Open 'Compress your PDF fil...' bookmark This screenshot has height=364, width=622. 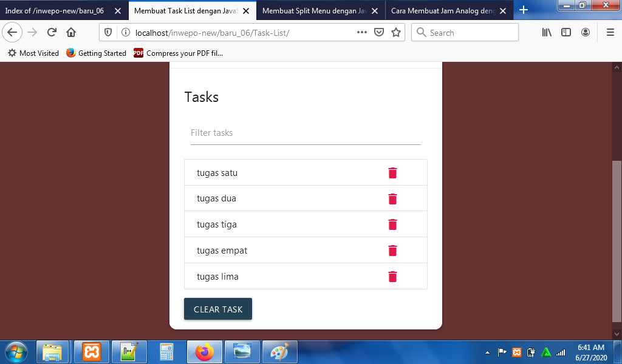178,53
